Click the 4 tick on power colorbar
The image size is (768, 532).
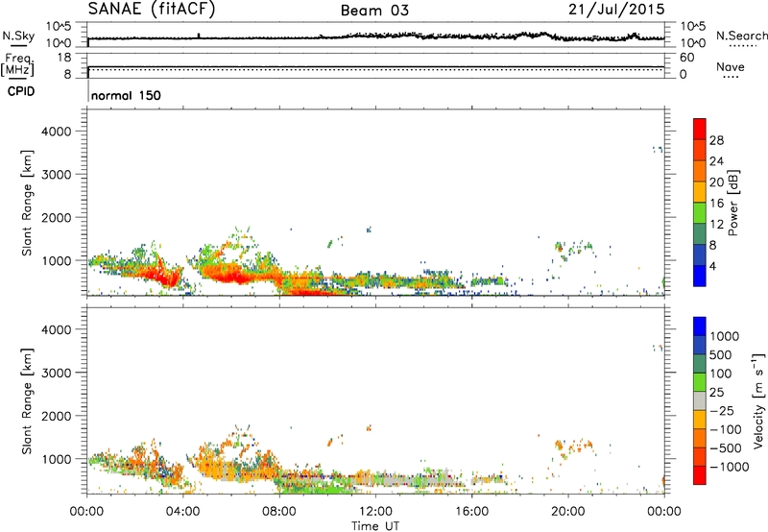pos(713,266)
